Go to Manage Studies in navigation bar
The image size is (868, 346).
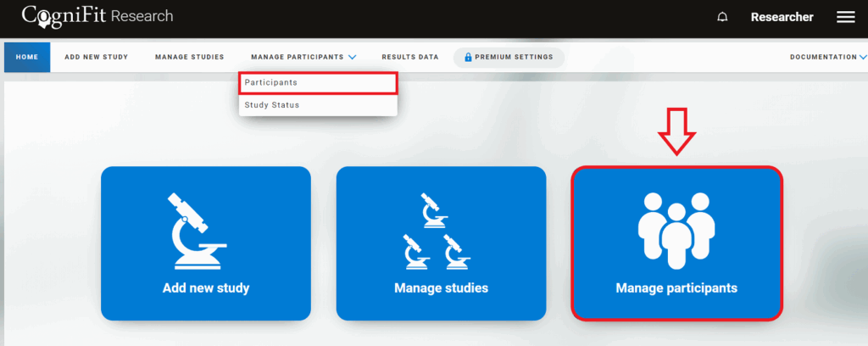pos(189,58)
